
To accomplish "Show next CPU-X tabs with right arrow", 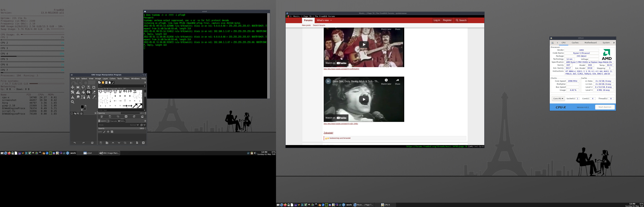I will click(614, 43).
